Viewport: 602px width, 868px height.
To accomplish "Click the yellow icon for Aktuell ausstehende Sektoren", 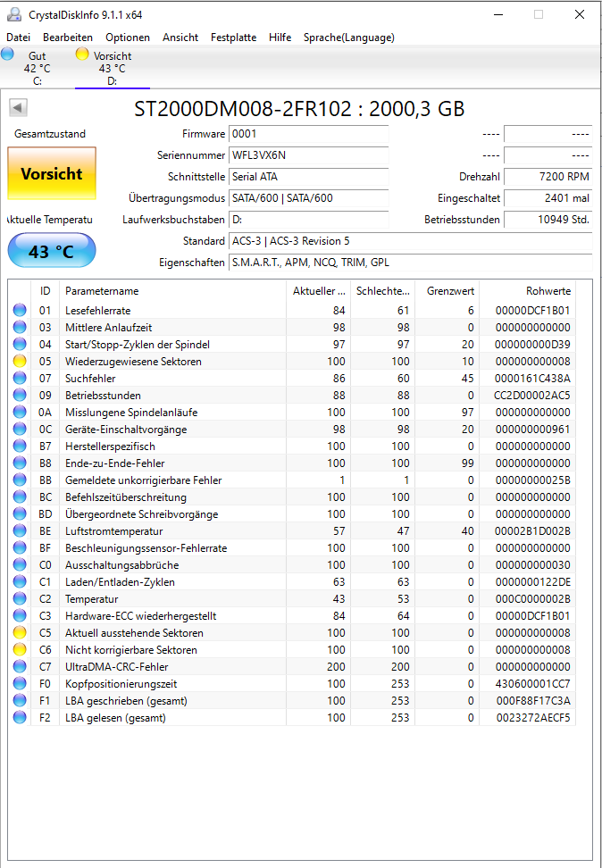I will pos(20,633).
